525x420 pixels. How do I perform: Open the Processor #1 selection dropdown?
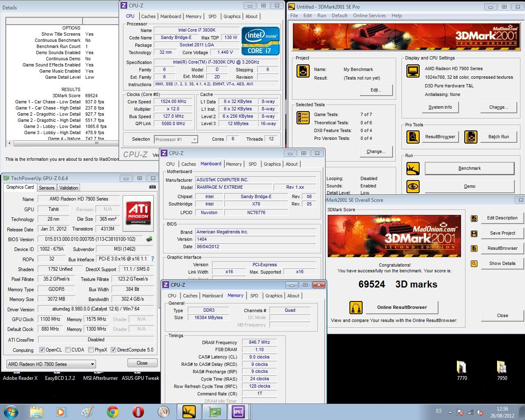coord(176,139)
